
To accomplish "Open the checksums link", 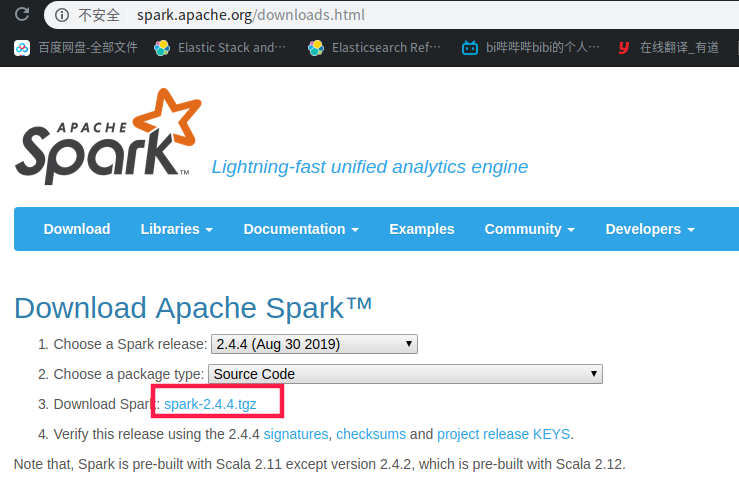I will [371, 434].
